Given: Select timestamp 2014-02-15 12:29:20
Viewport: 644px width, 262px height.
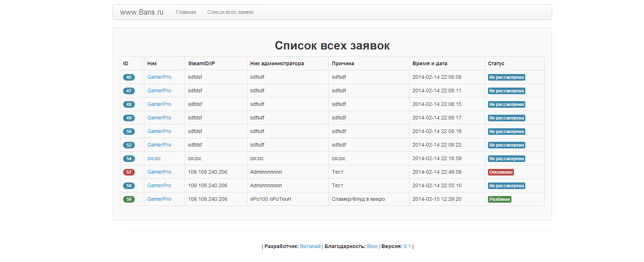Looking at the screenshot, I should [x=437, y=199].
